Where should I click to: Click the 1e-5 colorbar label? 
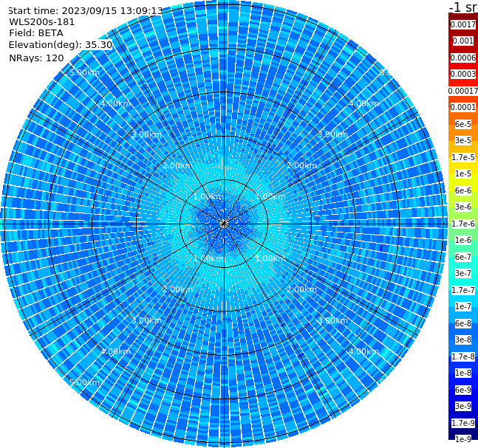point(463,173)
